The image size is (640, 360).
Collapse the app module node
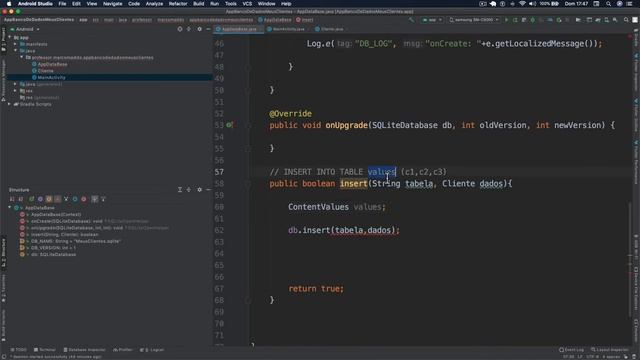9,38
